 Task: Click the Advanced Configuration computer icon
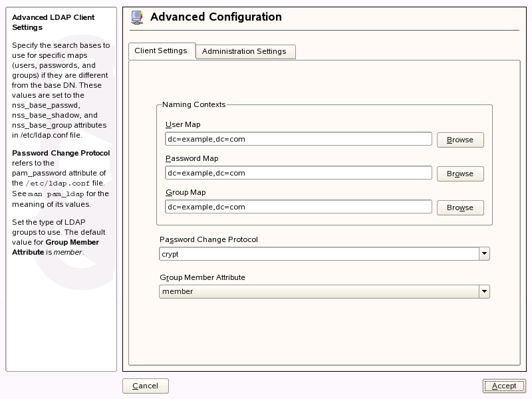point(136,18)
